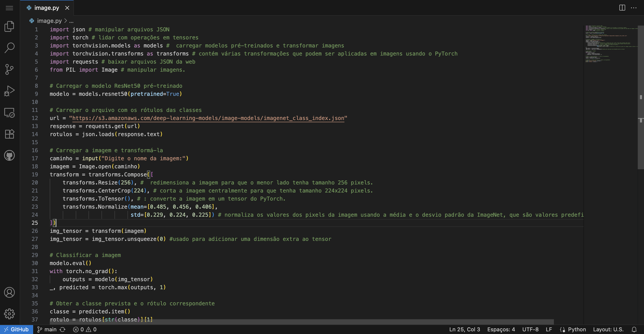
Task: Select the image.py editor tab
Action: click(47, 8)
